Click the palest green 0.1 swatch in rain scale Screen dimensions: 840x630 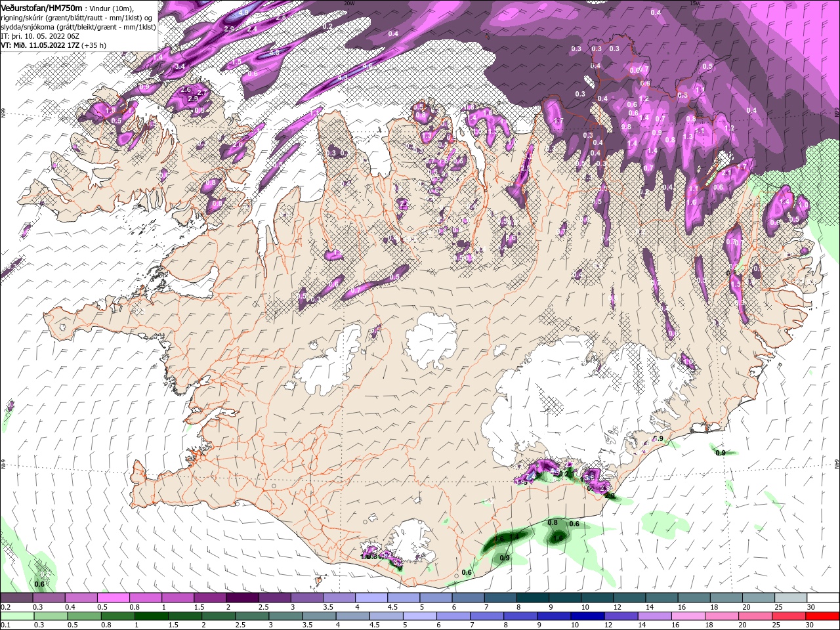tap(18, 616)
